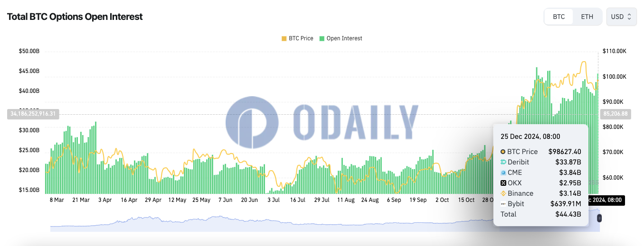Click the Bybit icon in tooltip

tap(503, 204)
